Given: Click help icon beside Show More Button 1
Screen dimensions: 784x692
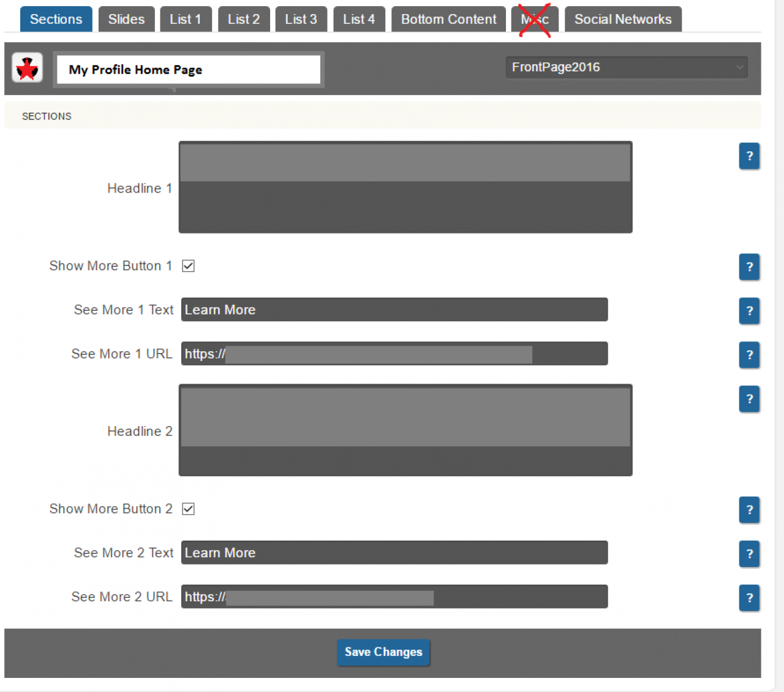Looking at the screenshot, I should point(749,267).
